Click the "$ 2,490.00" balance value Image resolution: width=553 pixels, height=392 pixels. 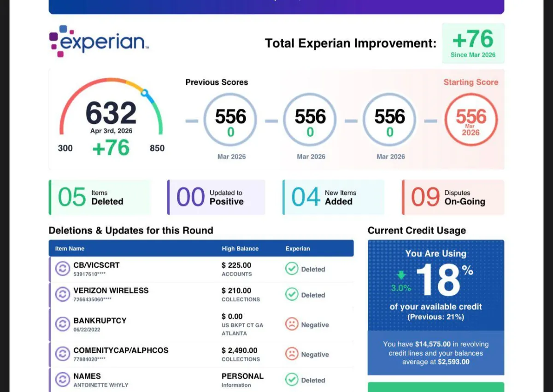240,351
